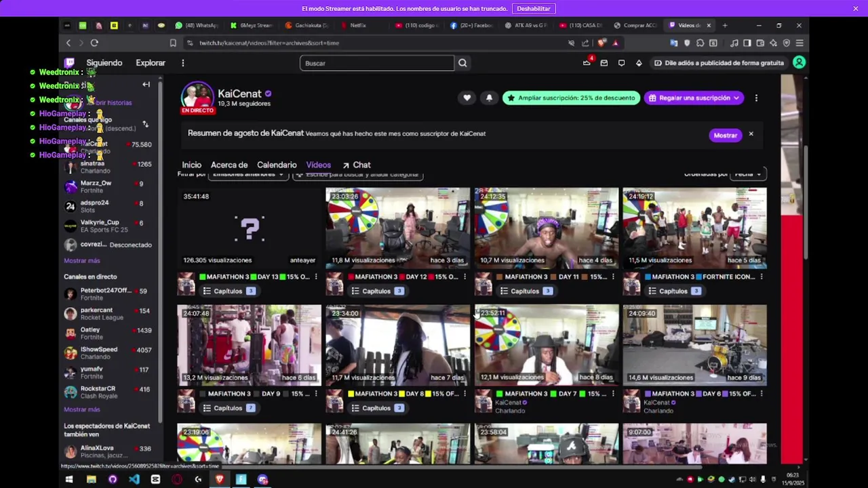Close the streamer mode top banner

click(856, 8)
